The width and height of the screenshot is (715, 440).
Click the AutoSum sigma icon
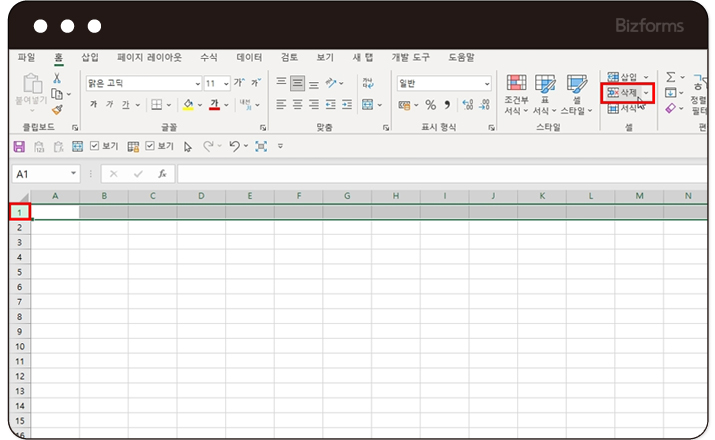671,77
